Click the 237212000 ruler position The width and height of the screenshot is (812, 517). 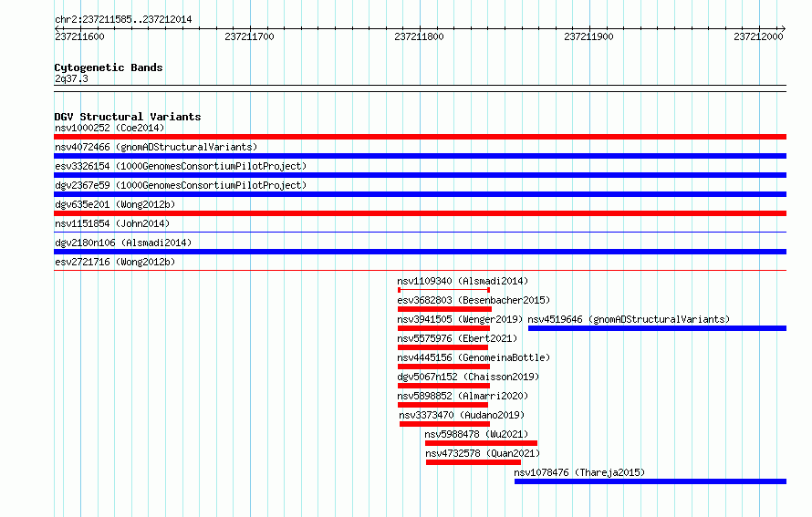pos(759,36)
